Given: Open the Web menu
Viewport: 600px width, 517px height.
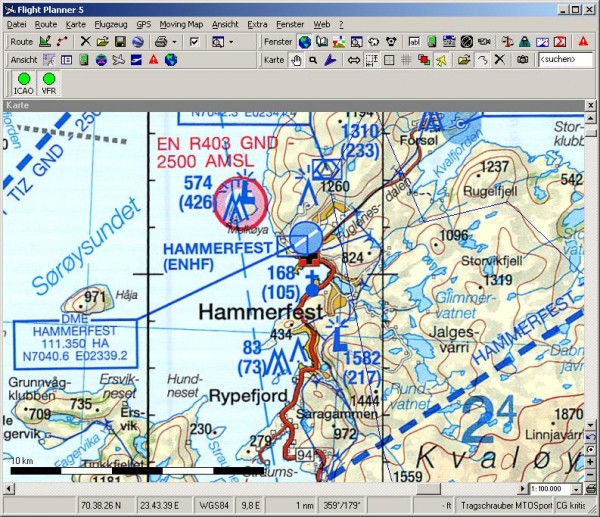Looking at the screenshot, I should click(322, 24).
